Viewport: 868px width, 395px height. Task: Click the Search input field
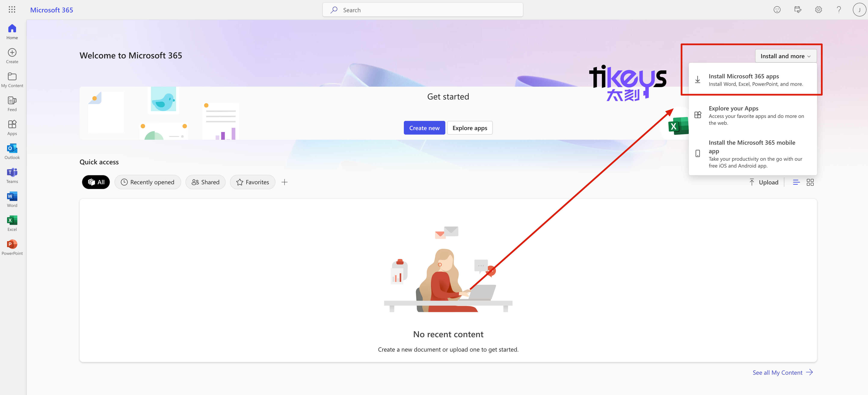click(x=423, y=10)
